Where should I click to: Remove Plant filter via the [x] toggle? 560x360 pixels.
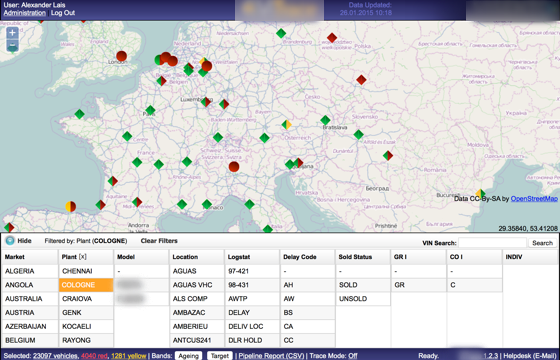point(82,257)
